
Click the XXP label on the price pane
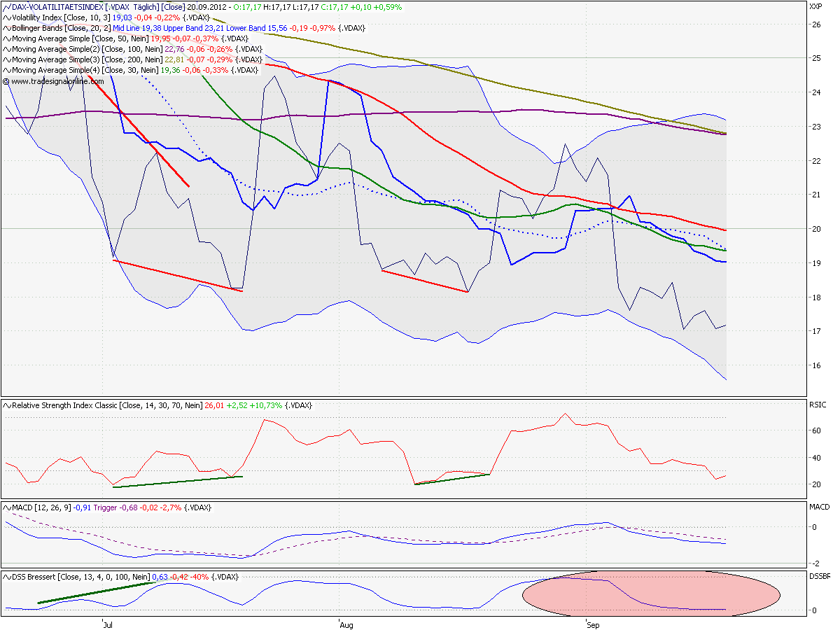(x=817, y=6)
